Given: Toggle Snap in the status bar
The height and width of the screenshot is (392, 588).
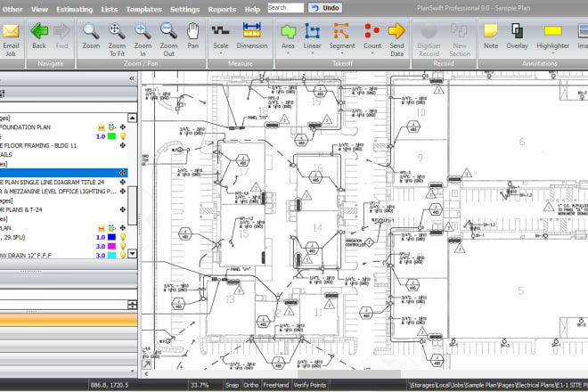Looking at the screenshot, I should click(232, 385).
